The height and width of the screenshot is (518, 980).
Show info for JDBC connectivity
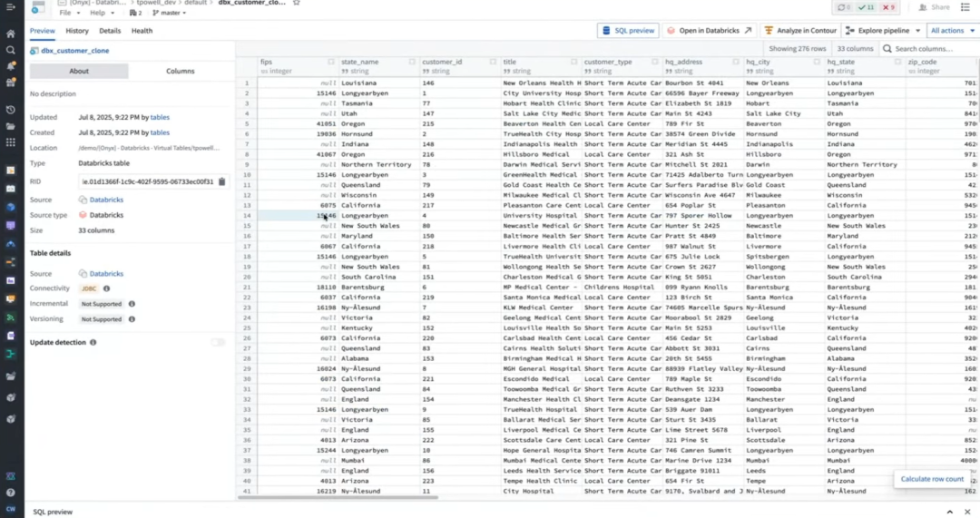106,288
